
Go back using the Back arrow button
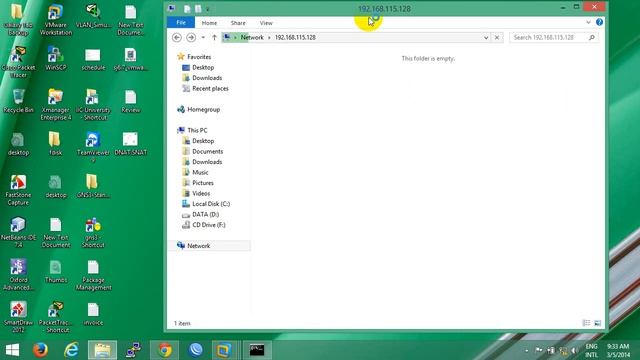[x=177, y=38]
